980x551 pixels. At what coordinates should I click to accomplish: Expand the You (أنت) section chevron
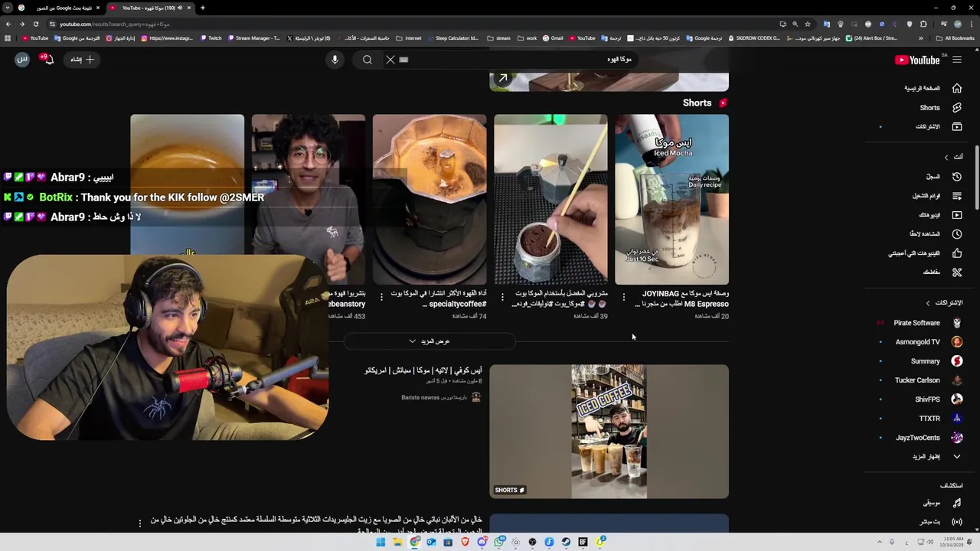(946, 157)
